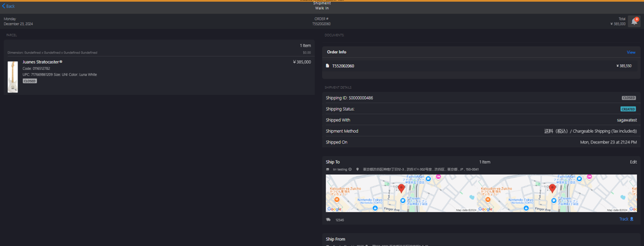Click the document file icon beside T552002060
Screen dimensions: 644x246
coord(327,65)
